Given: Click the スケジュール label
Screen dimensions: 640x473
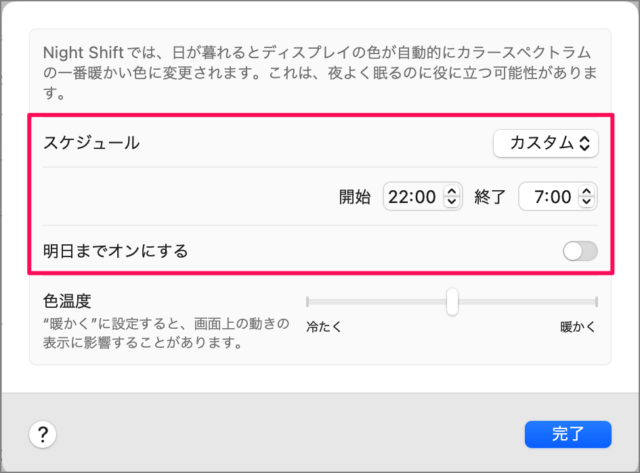Looking at the screenshot, I should click(x=91, y=143).
